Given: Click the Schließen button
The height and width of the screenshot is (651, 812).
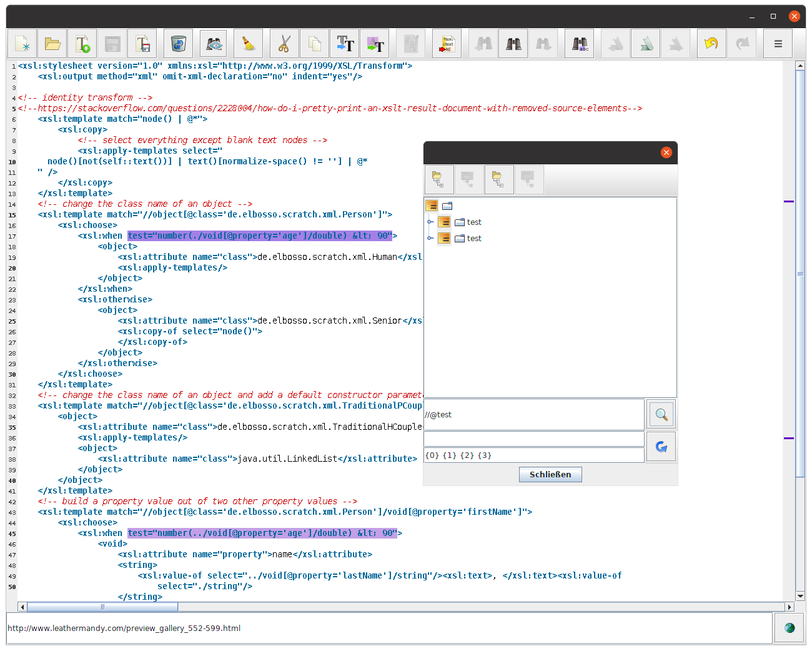Looking at the screenshot, I should 550,475.
